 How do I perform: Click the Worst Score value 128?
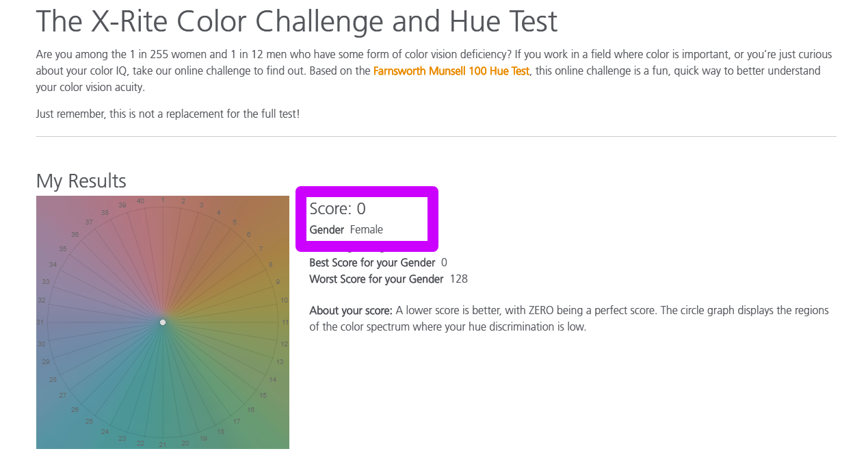pyautogui.click(x=458, y=279)
